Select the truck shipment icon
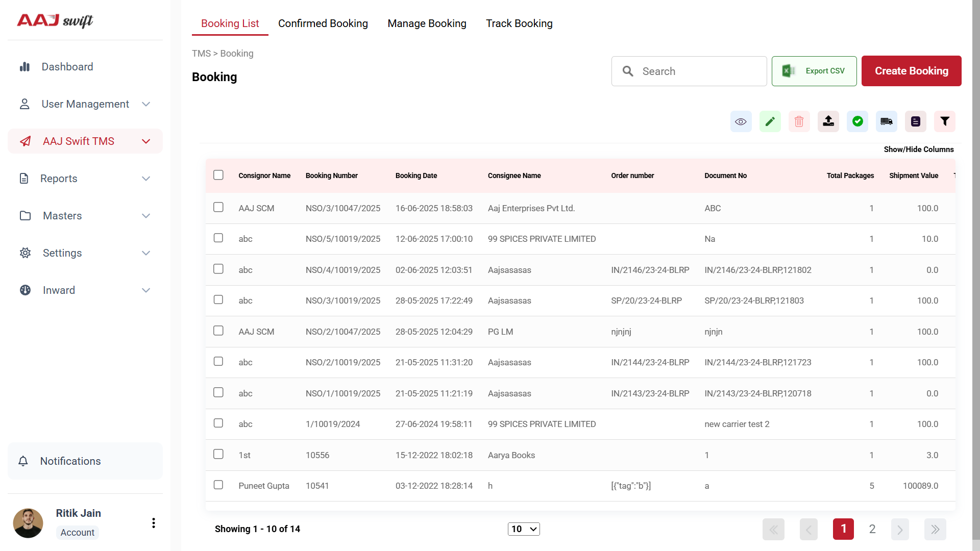 tap(886, 121)
